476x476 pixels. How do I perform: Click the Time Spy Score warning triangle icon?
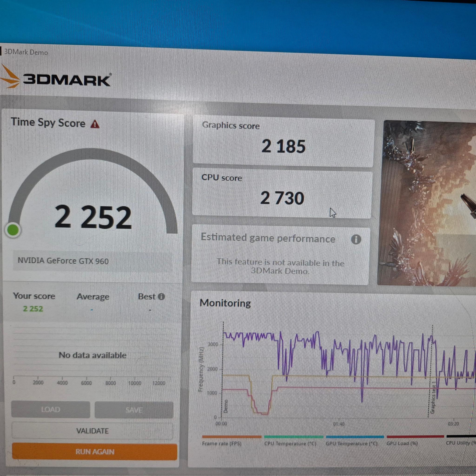(95, 124)
